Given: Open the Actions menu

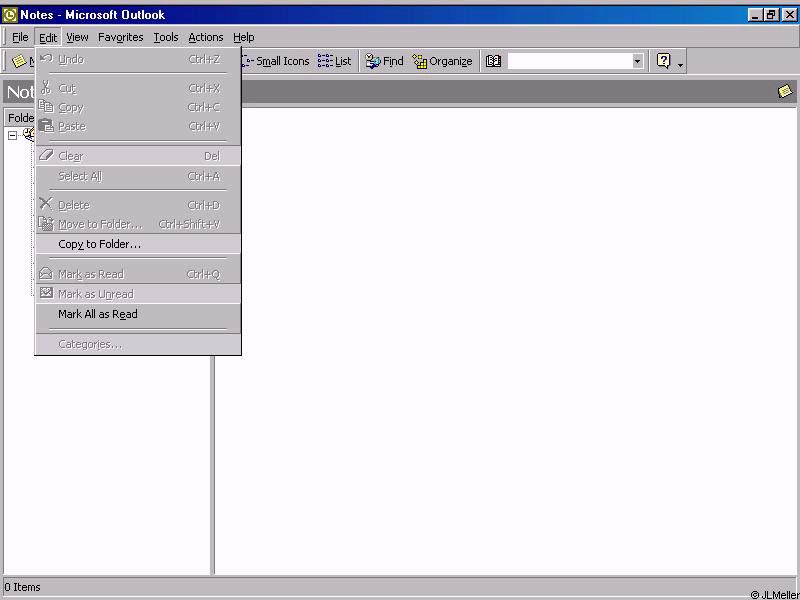Looking at the screenshot, I should click(x=206, y=37).
